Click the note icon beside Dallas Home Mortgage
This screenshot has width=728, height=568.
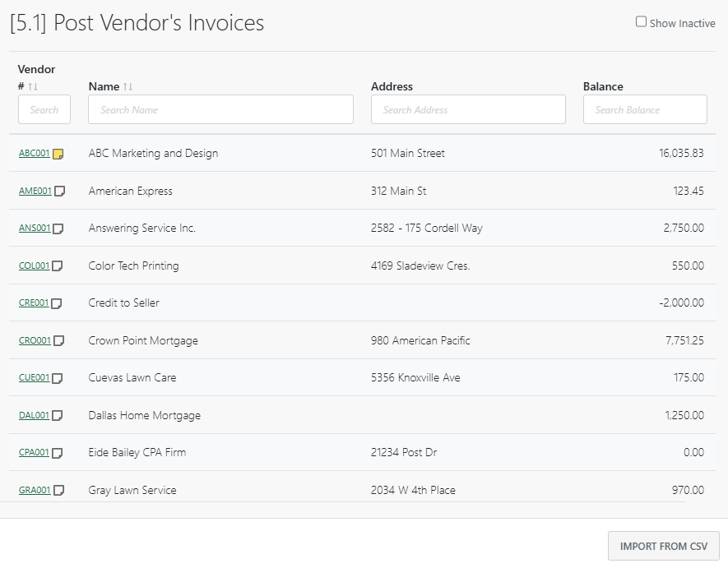point(57,415)
